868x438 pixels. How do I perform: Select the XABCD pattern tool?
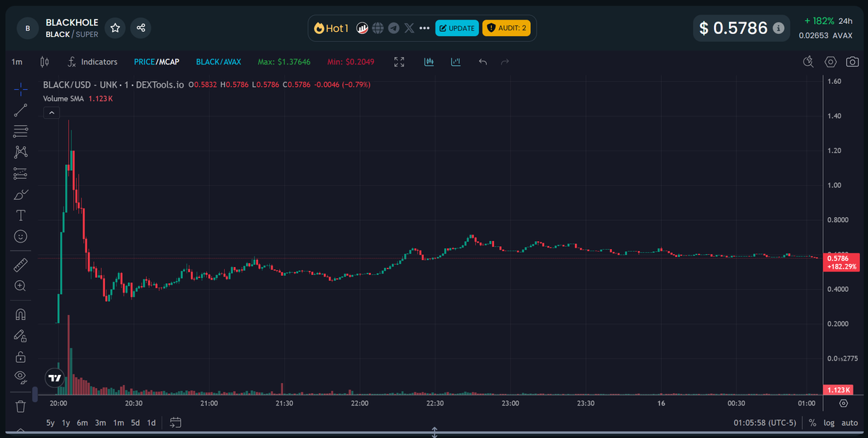21,152
